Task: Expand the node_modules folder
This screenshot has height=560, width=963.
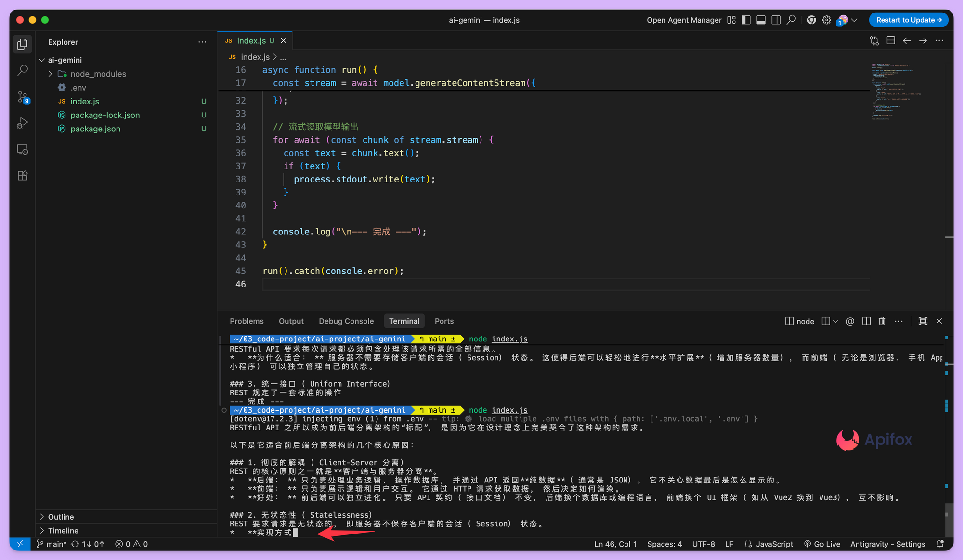Action: tap(98, 74)
